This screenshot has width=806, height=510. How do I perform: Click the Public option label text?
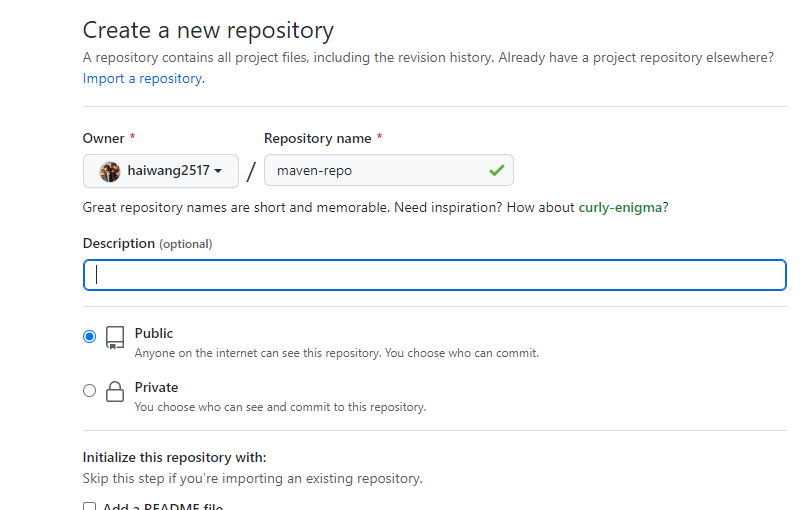coord(154,333)
